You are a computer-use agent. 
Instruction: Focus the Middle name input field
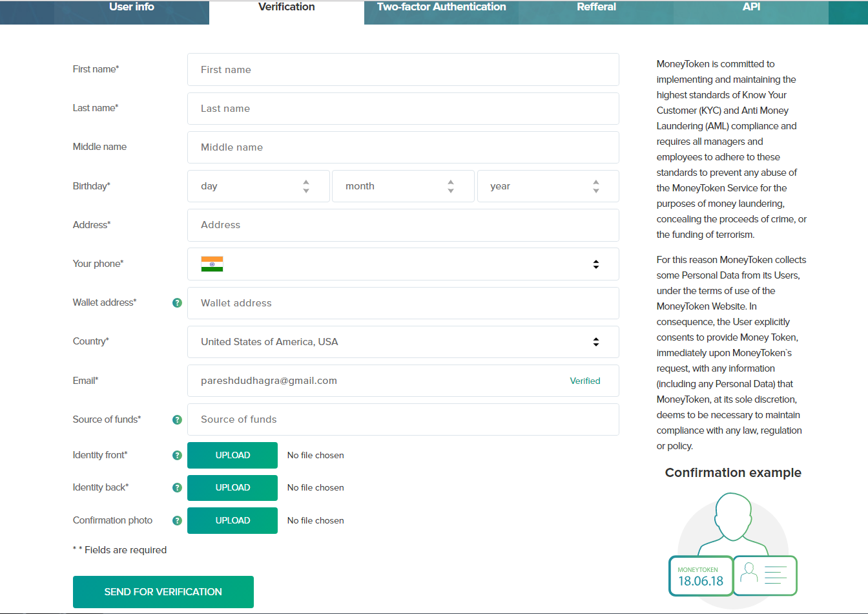[x=403, y=147]
